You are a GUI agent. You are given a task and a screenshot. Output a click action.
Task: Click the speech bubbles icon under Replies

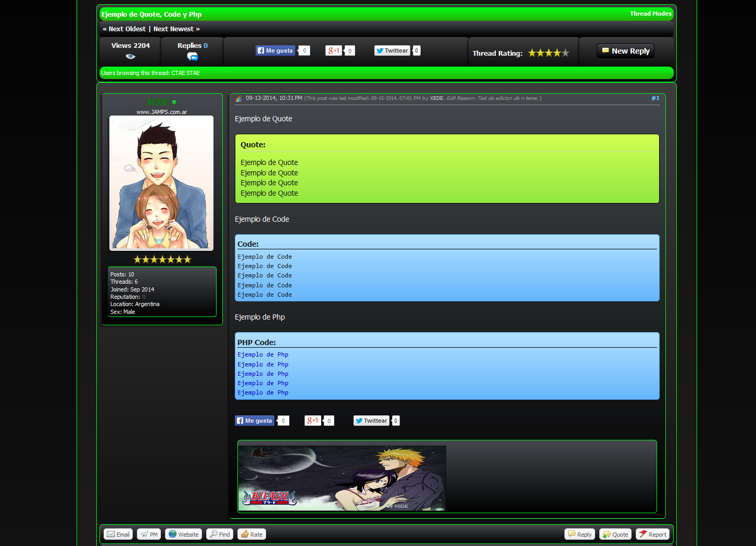click(x=193, y=57)
